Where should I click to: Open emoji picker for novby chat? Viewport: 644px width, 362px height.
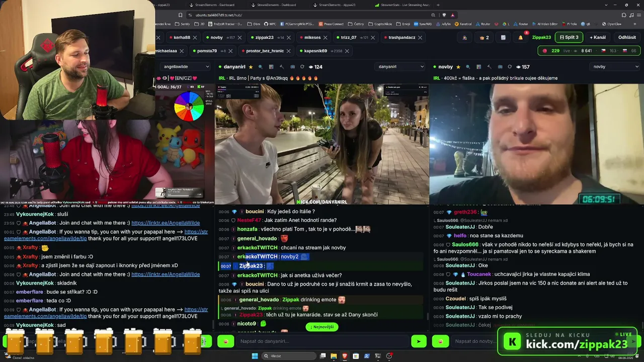(x=440, y=341)
